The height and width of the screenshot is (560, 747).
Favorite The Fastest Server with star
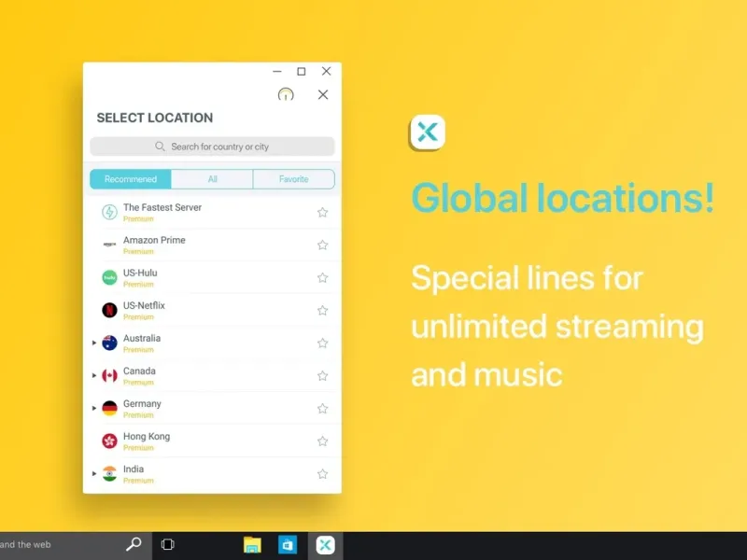pos(322,213)
